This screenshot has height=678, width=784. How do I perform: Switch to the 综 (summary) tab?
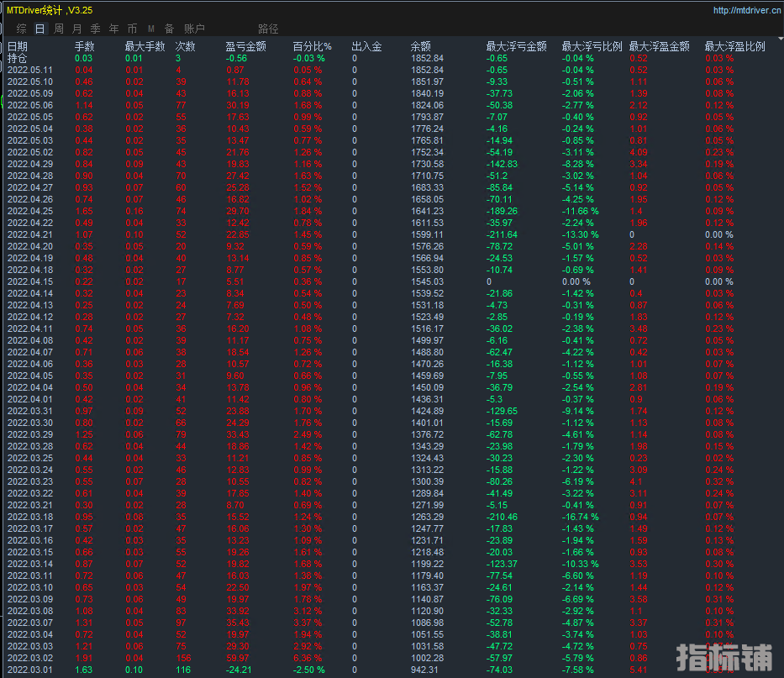(x=21, y=29)
